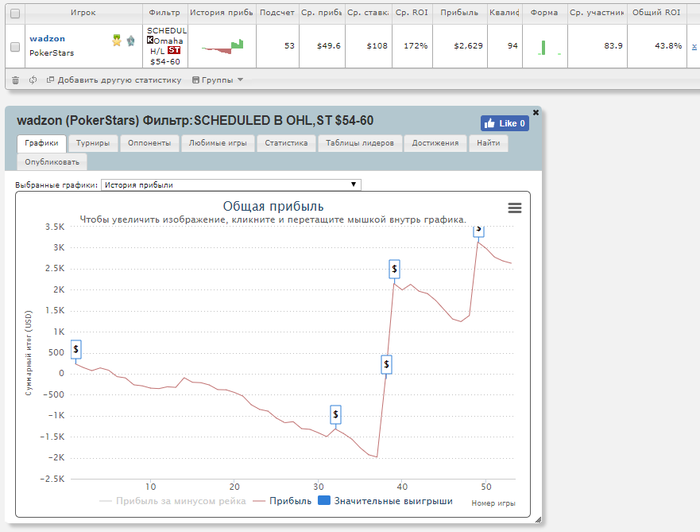Sort by the Игрок column header

coord(83,13)
